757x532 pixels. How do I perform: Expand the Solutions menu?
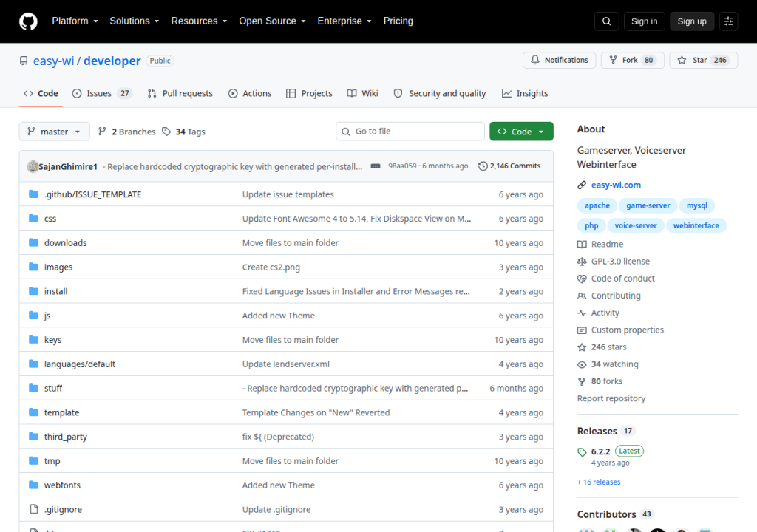click(135, 21)
